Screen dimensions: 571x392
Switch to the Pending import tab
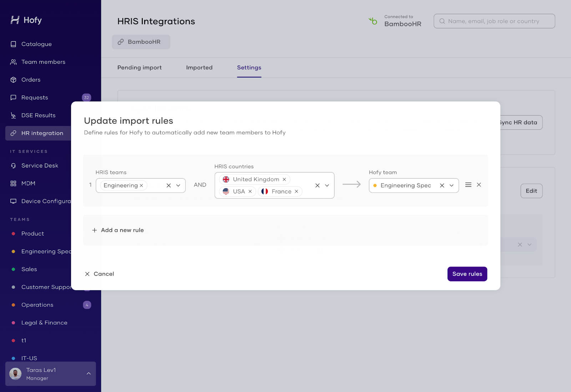coord(140,67)
